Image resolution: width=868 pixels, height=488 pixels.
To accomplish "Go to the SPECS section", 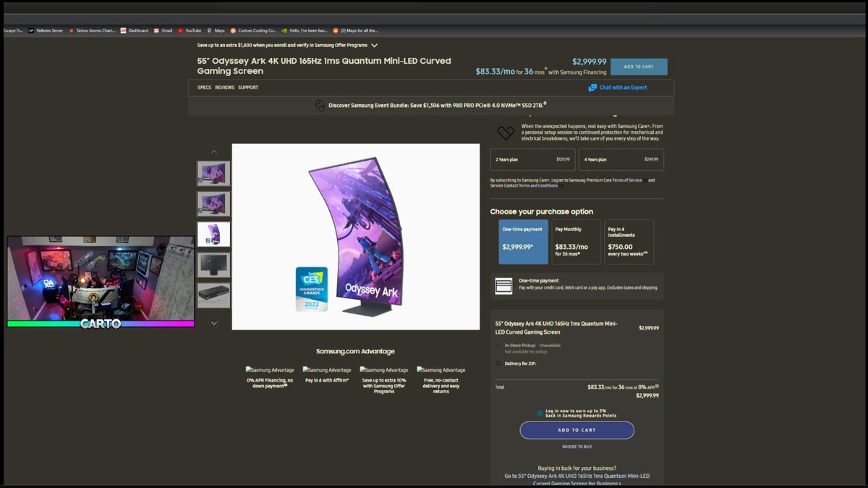I will tap(205, 88).
